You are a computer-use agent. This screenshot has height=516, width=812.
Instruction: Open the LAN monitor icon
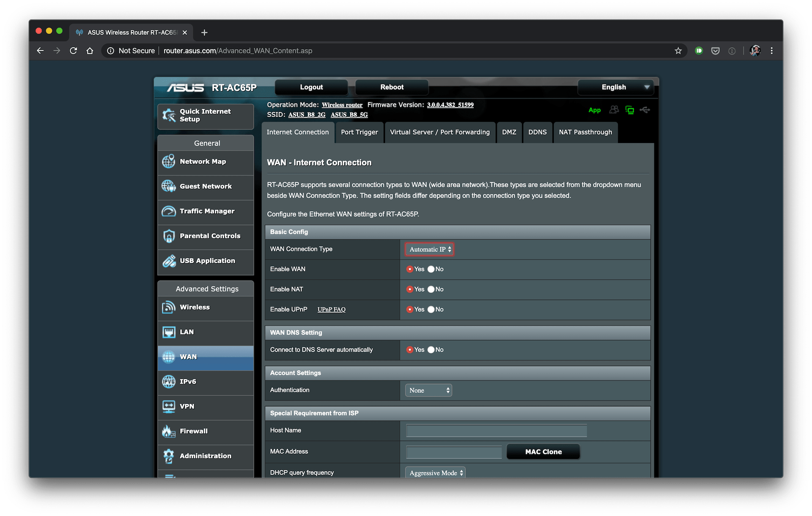click(169, 332)
